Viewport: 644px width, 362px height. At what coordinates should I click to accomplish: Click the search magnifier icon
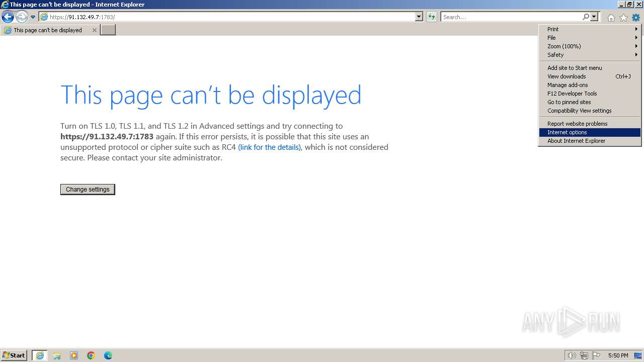pyautogui.click(x=586, y=17)
